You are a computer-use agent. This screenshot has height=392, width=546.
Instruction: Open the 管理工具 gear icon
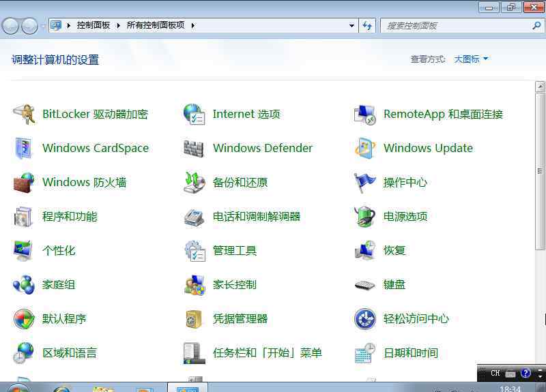195,250
